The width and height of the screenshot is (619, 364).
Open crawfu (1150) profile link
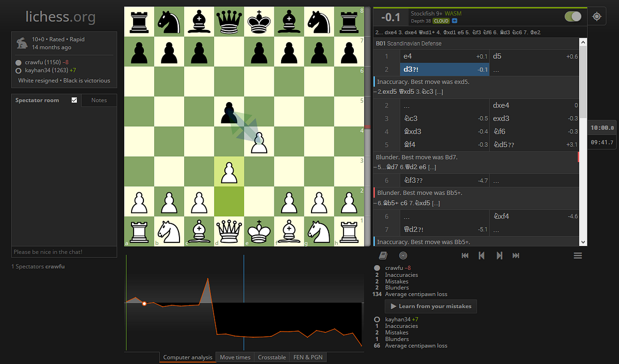pos(43,62)
